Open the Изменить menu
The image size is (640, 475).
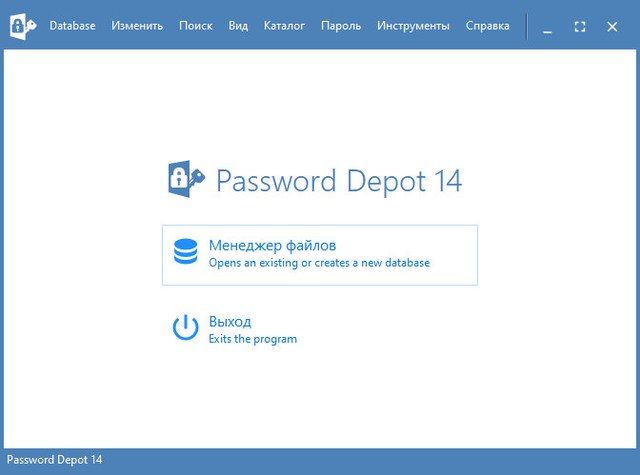(x=137, y=26)
